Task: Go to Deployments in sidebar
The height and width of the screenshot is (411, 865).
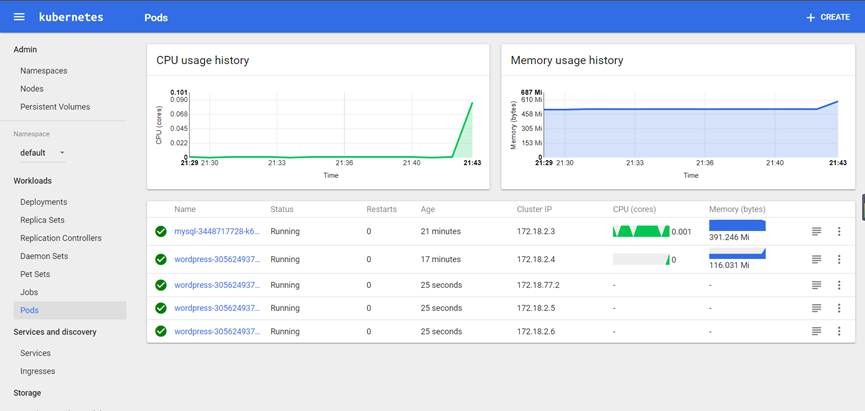Action: [44, 202]
